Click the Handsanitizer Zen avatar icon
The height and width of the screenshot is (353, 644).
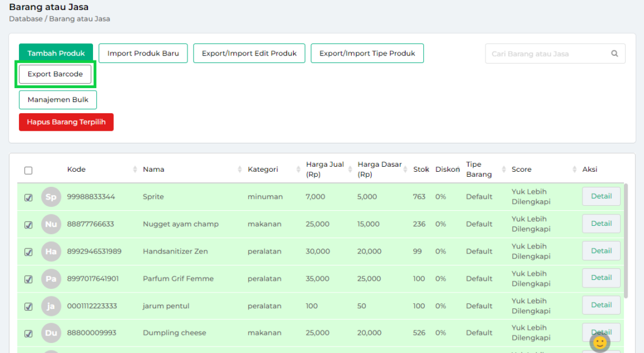(x=51, y=252)
